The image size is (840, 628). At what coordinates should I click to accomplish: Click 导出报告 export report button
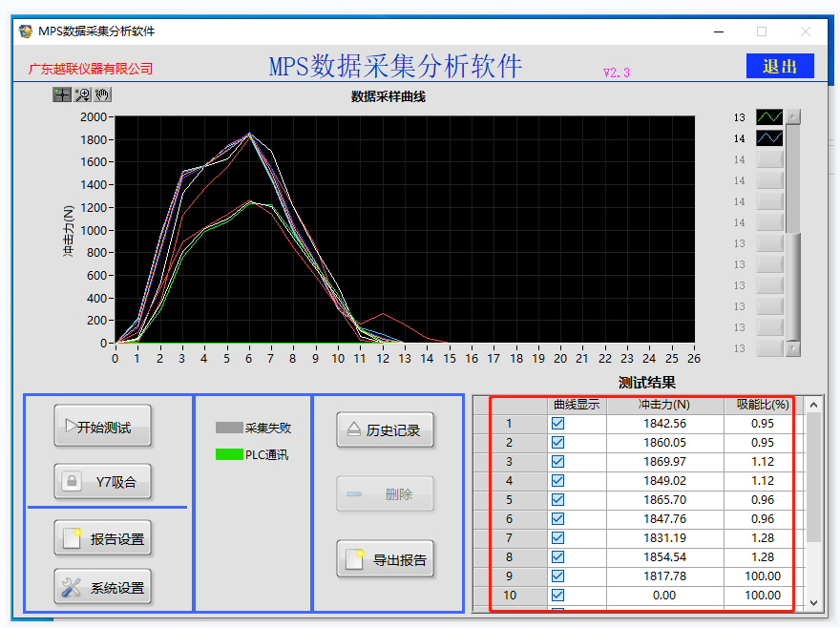(x=385, y=559)
